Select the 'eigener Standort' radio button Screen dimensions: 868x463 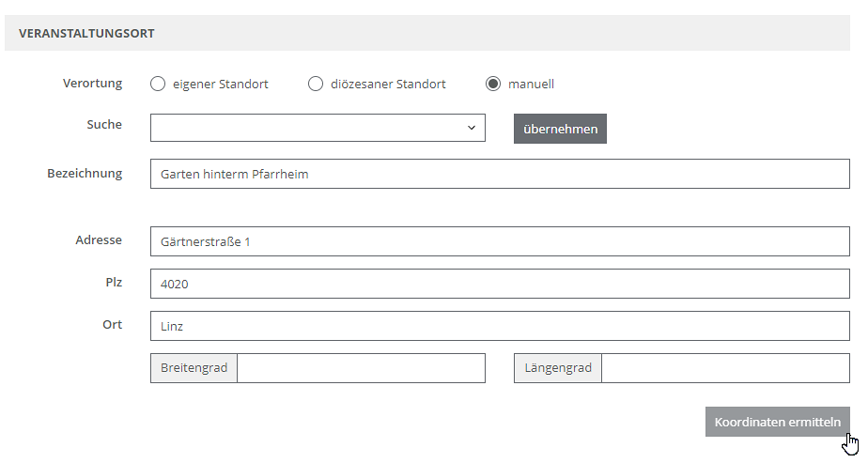[158, 85]
